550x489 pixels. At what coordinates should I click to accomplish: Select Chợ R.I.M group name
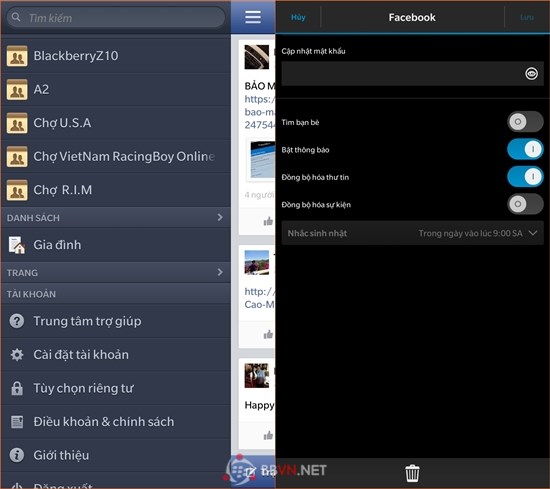(x=62, y=190)
